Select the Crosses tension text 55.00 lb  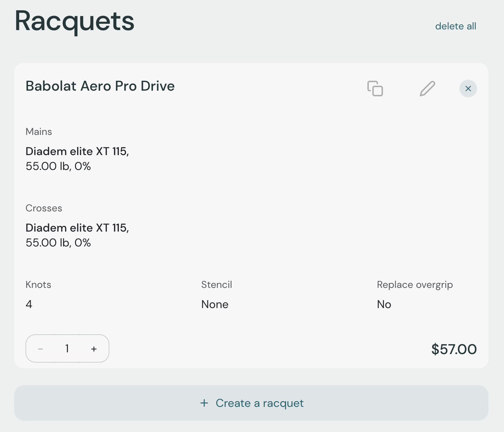[48, 243]
